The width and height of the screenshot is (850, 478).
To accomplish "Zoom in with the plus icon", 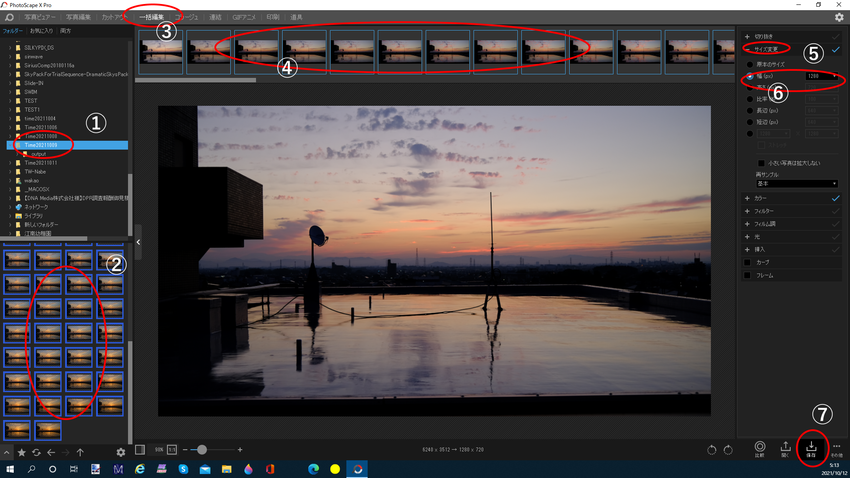I will [240, 449].
